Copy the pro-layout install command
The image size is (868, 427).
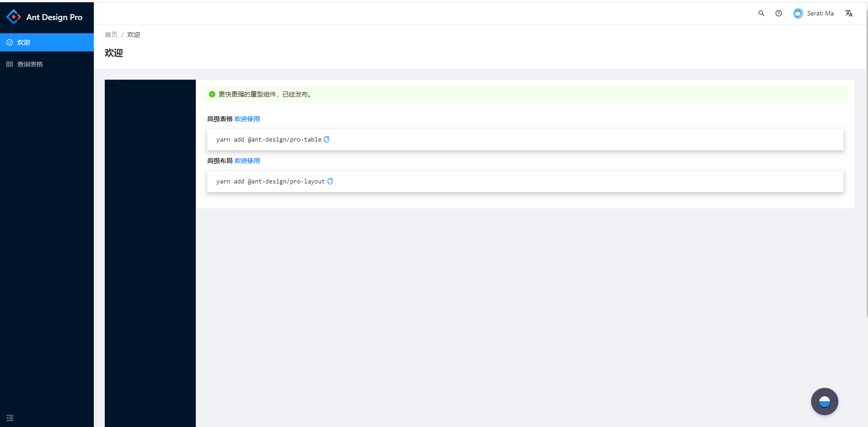tap(330, 181)
